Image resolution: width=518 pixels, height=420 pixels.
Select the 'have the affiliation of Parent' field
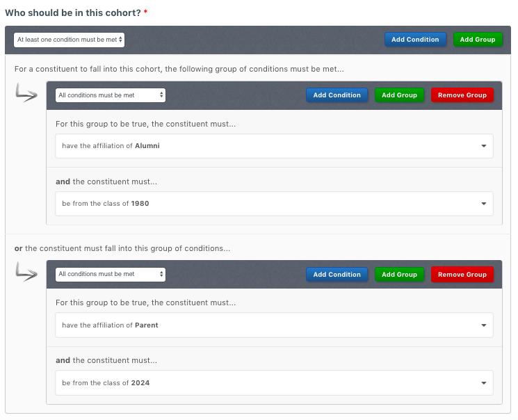274,325
